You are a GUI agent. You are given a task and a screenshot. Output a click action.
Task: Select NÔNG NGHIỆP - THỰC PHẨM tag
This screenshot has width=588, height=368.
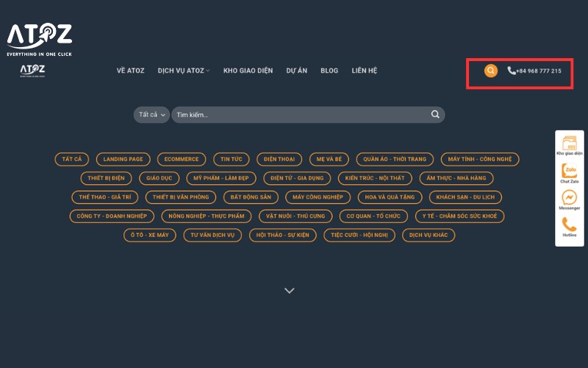(x=207, y=216)
